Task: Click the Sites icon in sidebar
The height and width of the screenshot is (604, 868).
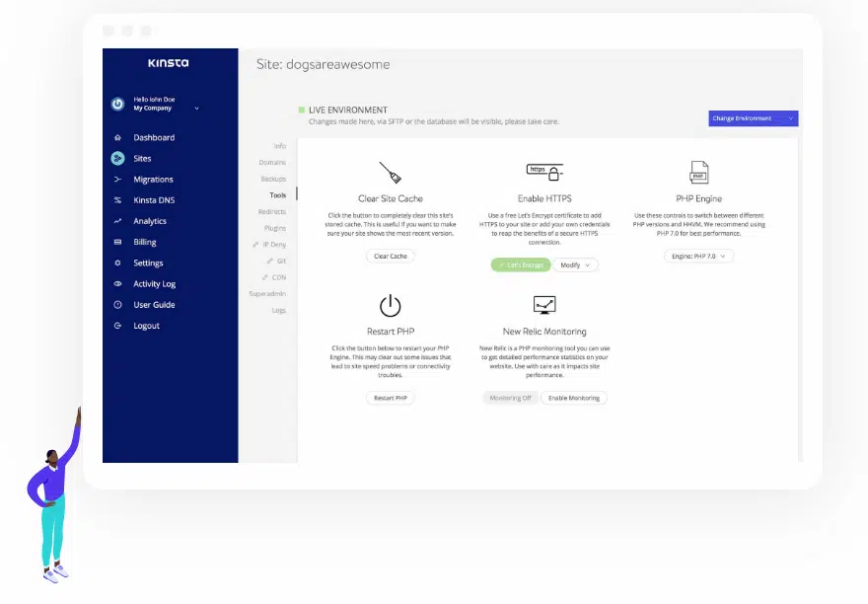Action: tap(117, 159)
